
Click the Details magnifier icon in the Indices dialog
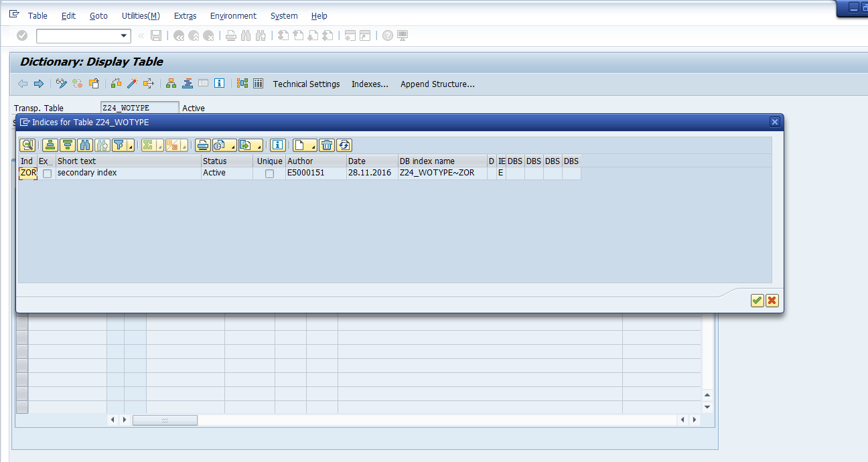tap(27, 145)
